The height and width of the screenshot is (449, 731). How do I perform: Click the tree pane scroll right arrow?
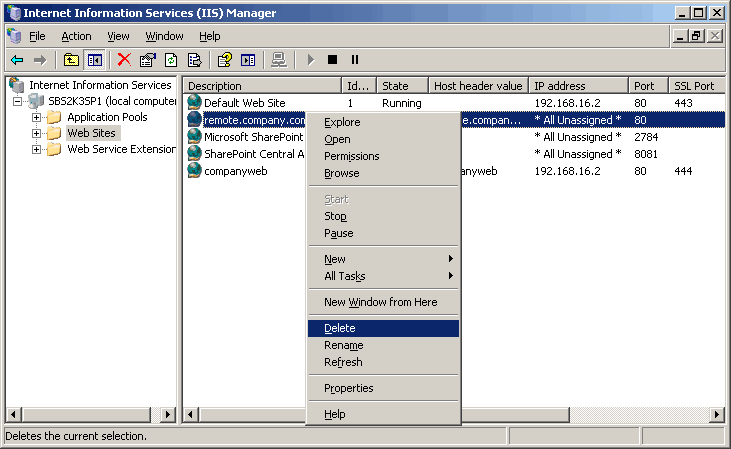pyautogui.click(x=168, y=414)
